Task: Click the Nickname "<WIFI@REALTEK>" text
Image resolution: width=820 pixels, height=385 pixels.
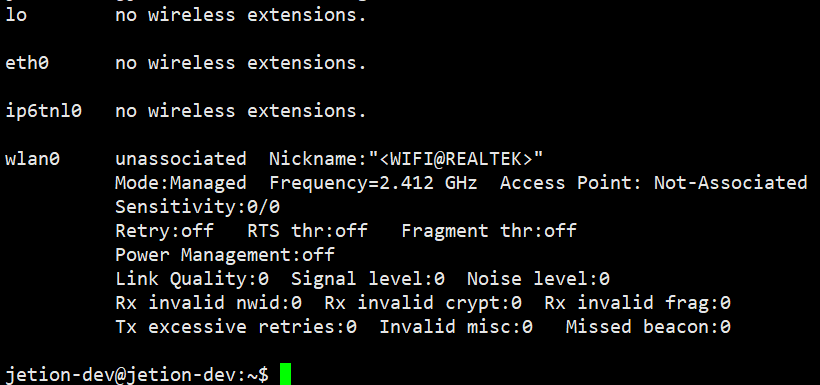Action: pyautogui.click(x=406, y=159)
